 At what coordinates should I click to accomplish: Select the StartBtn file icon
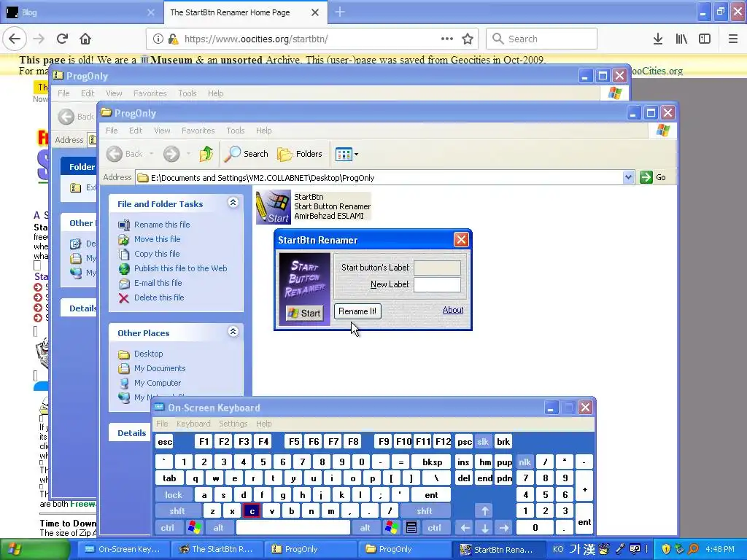[x=274, y=206]
